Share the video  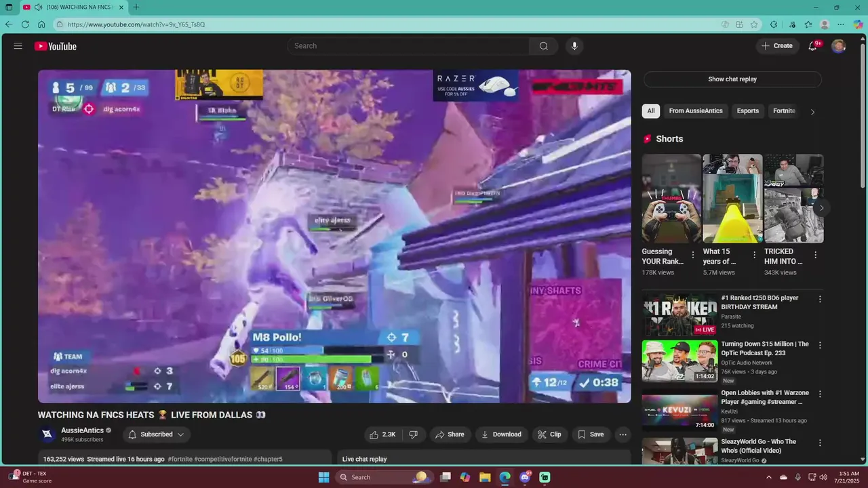[x=450, y=434]
